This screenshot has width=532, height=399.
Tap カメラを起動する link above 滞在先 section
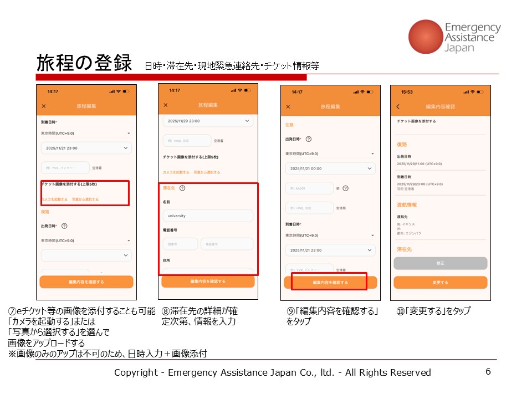pos(176,172)
